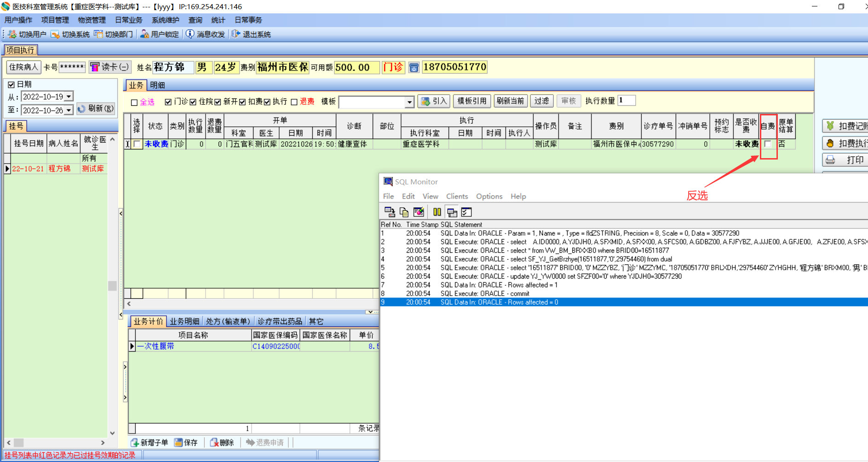Click the 扣费记账 money icon
868x462 pixels.
[x=830, y=126]
